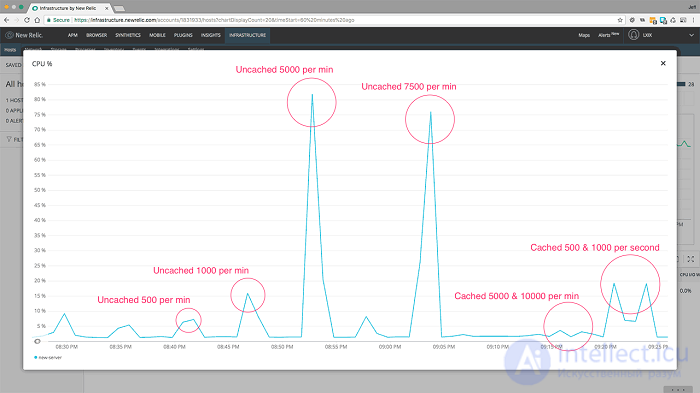Open the Chrome three-dot menu
The width and height of the screenshot is (700, 393).
click(693, 20)
